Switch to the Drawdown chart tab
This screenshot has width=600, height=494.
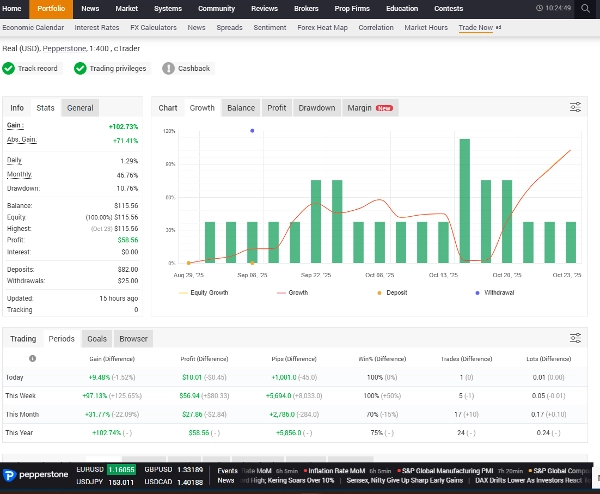316,107
